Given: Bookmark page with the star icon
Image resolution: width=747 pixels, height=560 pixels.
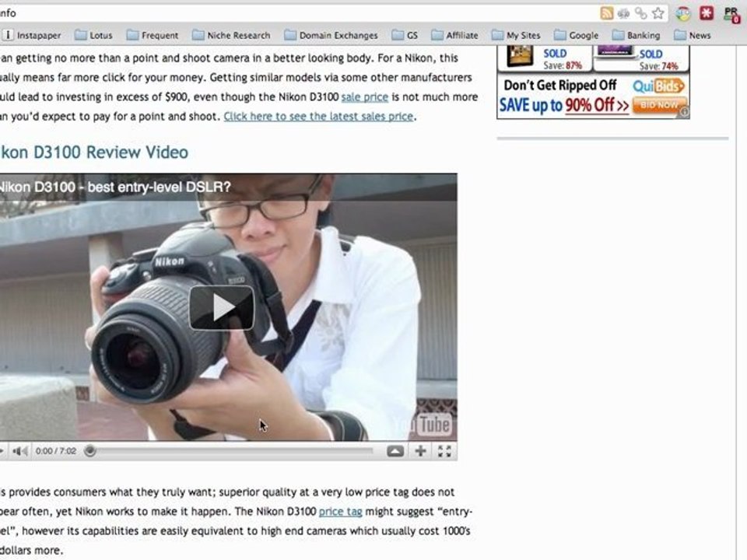Looking at the screenshot, I should [658, 13].
